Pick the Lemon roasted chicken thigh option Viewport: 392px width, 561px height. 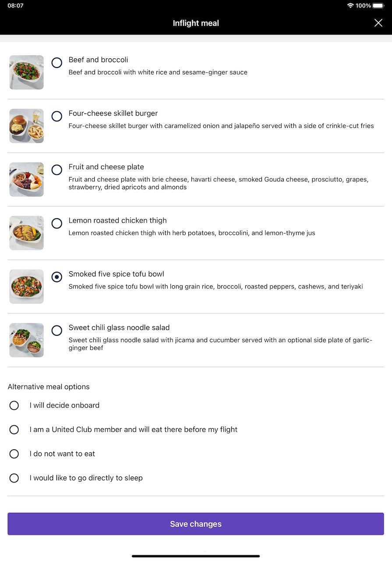57,224
